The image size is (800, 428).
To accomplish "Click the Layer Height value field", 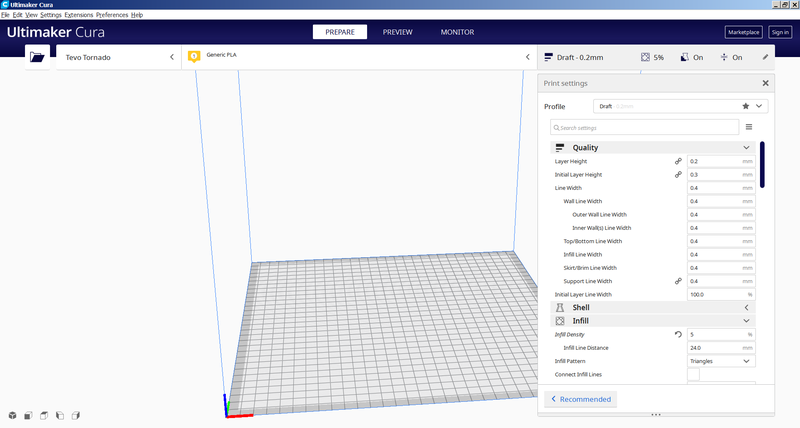I will [721, 161].
